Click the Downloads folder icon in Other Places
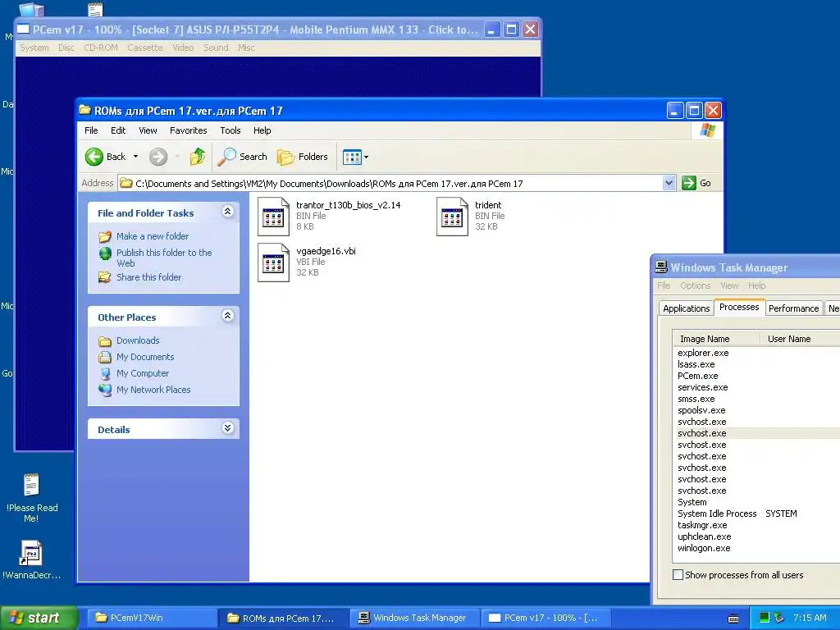The height and width of the screenshot is (630, 840). click(105, 340)
